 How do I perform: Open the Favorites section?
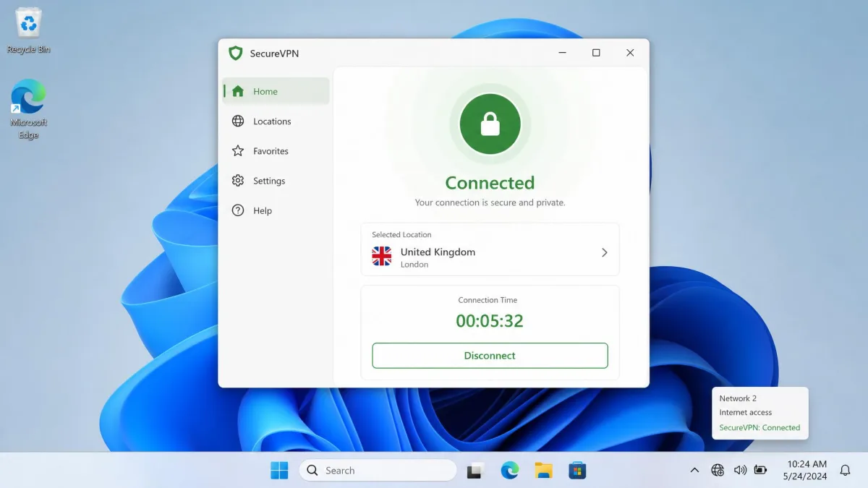276,151
